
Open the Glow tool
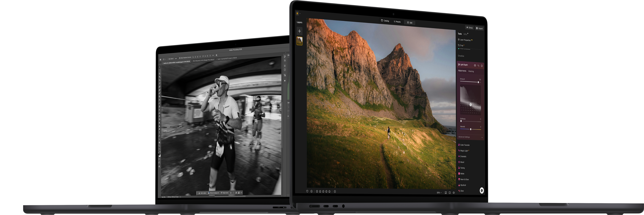tap(461, 191)
